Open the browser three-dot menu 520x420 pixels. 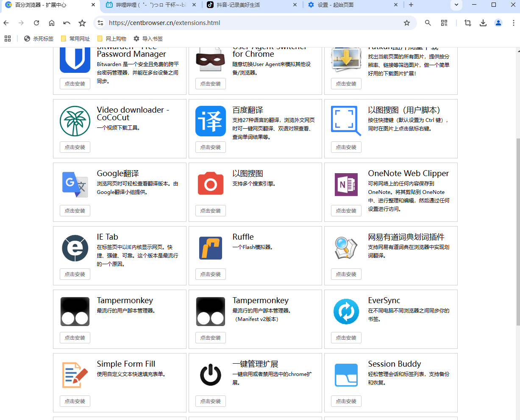[514, 23]
